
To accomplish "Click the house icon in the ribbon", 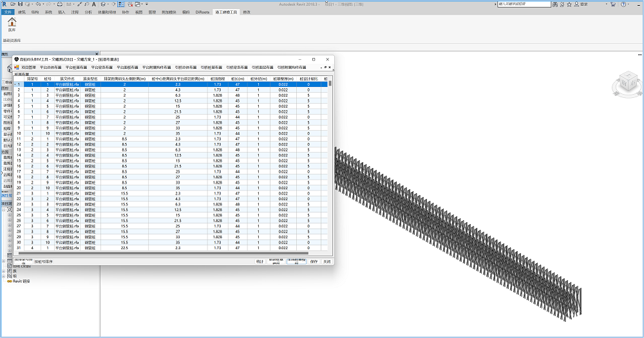I will coord(12,22).
